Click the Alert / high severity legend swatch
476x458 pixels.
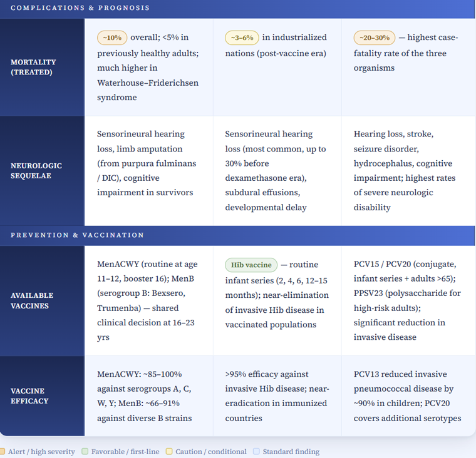pyautogui.click(x=3, y=452)
